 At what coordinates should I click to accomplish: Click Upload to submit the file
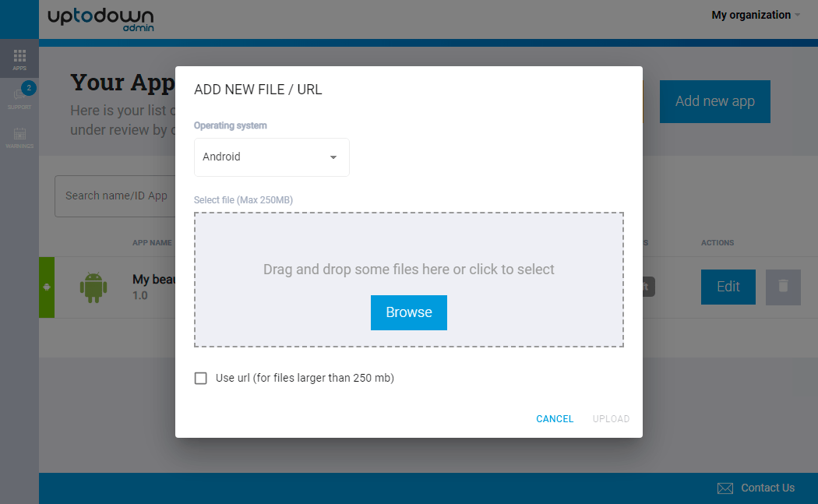tap(611, 418)
